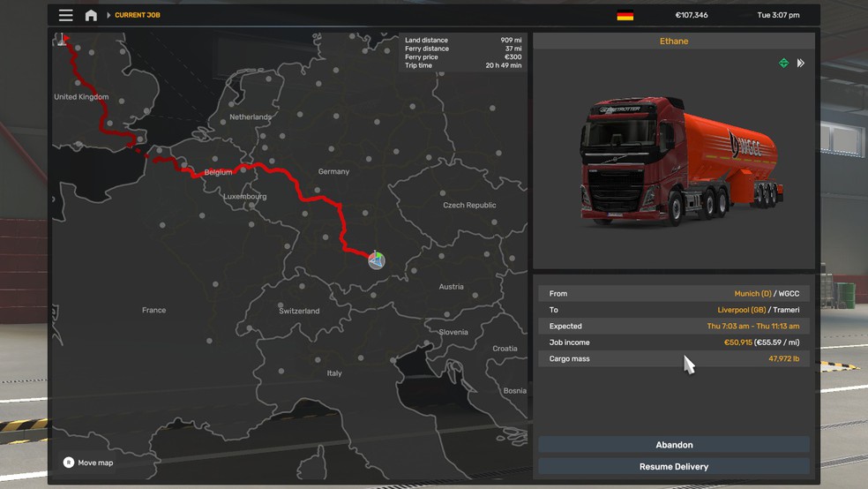
Task: Click the 909 mi land distance value
Action: tap(511, 40)
